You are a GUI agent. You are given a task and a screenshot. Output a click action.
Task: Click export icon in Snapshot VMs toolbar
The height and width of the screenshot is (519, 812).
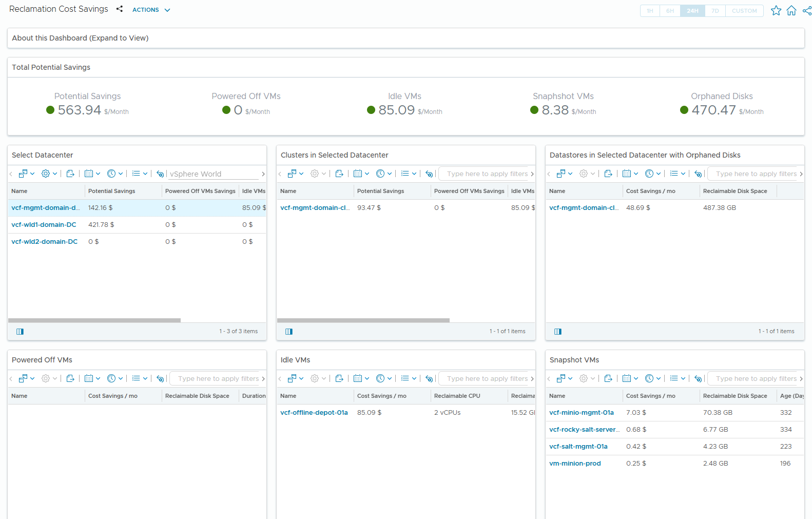pyautogui.click(x=608, y=378)
